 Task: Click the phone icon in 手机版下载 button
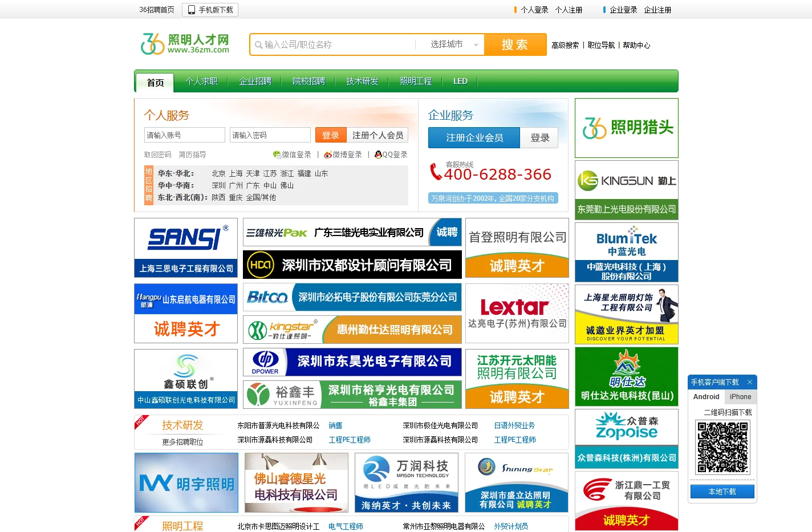click(x=192, y=10)
